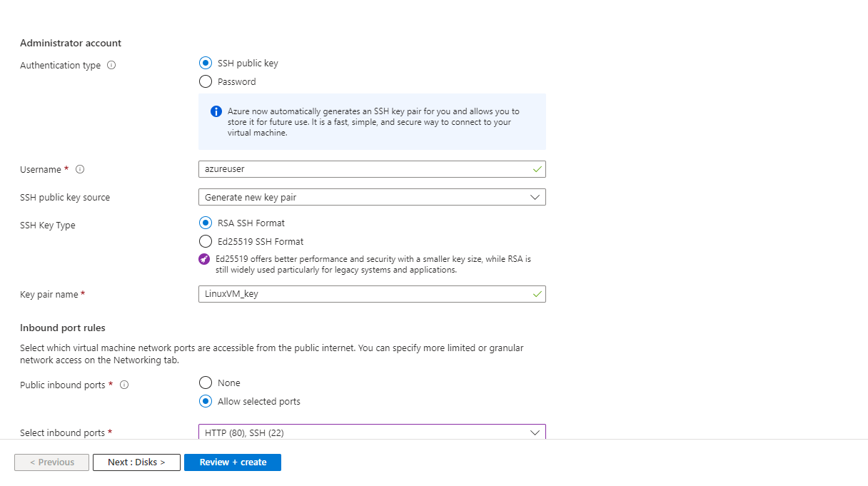868x486 pixels.
Task: Open SSH public key source dropdown
Action: (371, 197)
